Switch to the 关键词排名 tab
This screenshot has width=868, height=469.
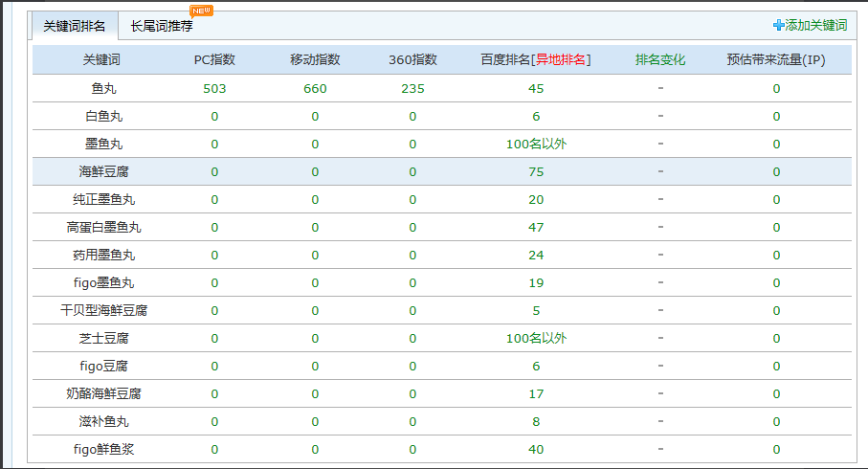tap(75, 26)
